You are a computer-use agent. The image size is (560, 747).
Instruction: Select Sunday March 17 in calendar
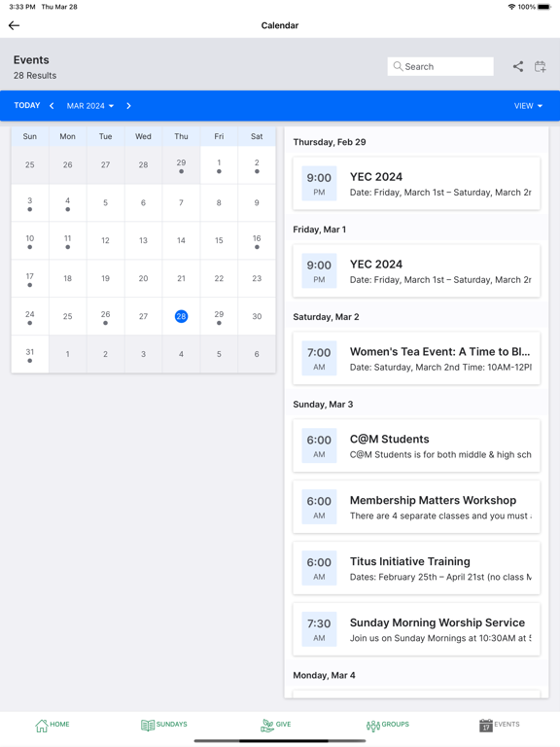pos(29,278)
